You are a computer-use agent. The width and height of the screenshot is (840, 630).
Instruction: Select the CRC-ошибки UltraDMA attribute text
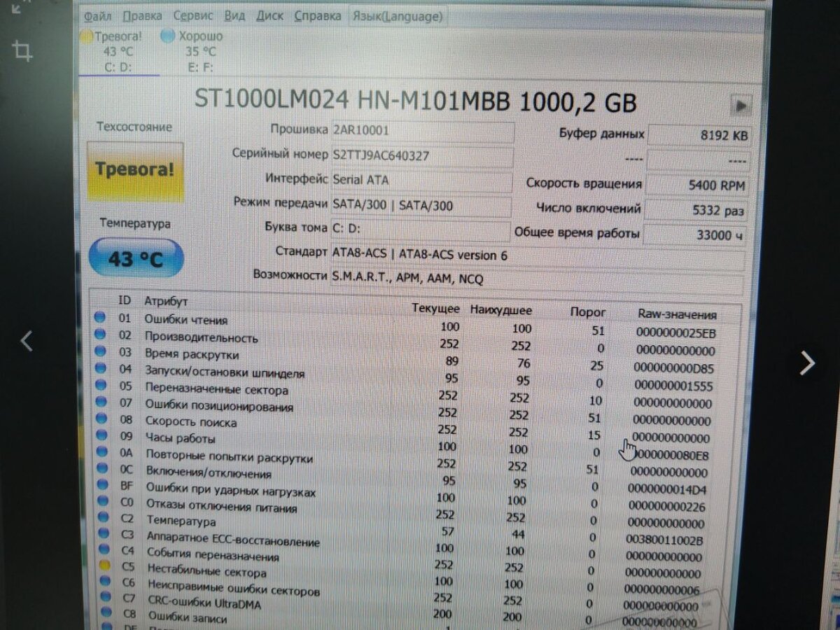click(x=204, y=603)
